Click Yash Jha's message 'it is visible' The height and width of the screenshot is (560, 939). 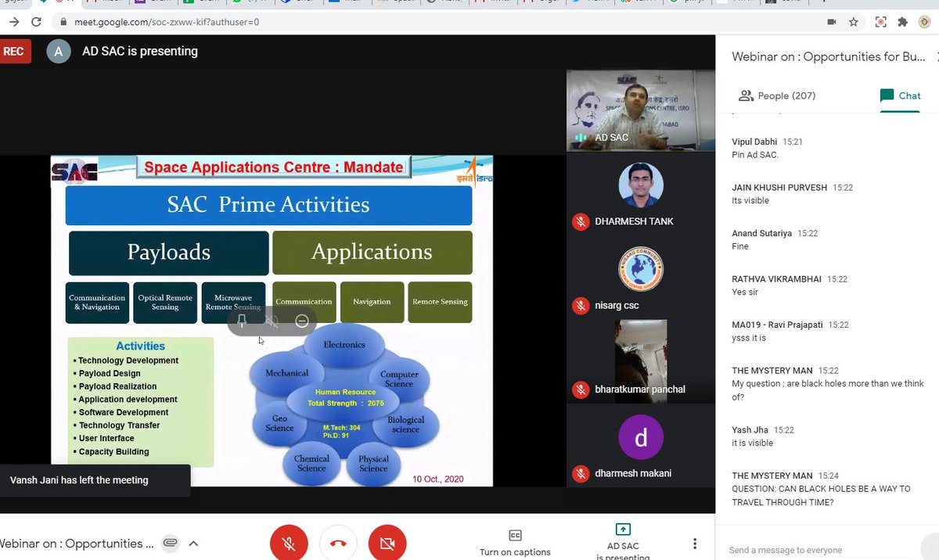[752, 443]
